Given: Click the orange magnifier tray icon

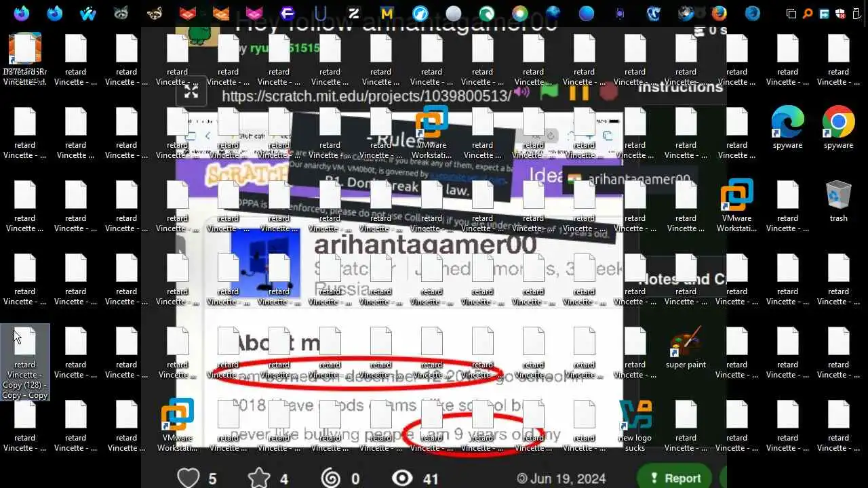Looking at the screenshot, I should pyautogui.click(x=808, y=14).
